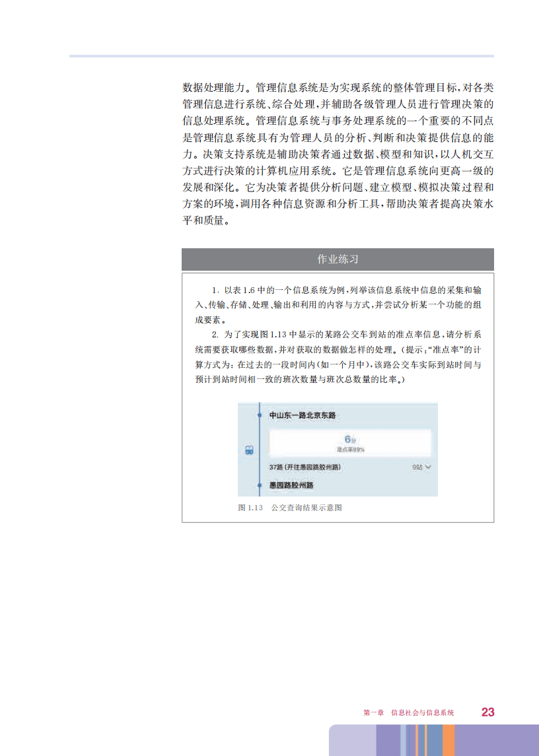Click the 准点率89% punctuality text

point(350,450)
